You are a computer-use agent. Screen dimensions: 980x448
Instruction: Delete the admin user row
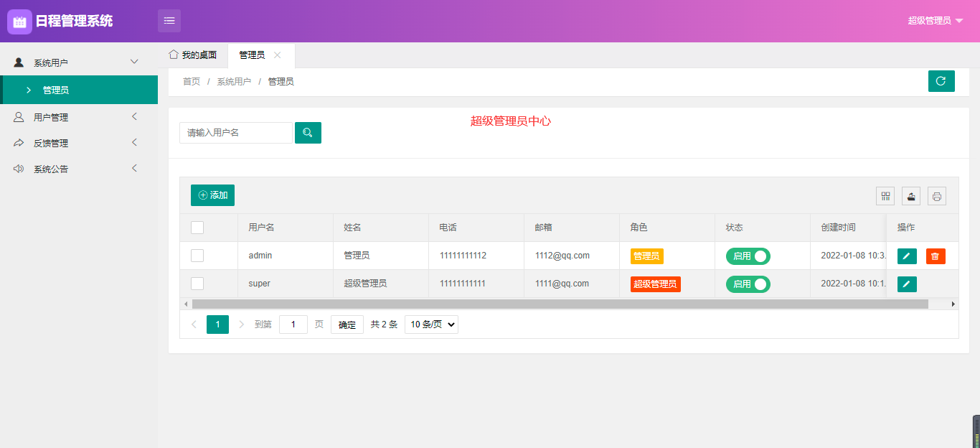tap(936, 256)
